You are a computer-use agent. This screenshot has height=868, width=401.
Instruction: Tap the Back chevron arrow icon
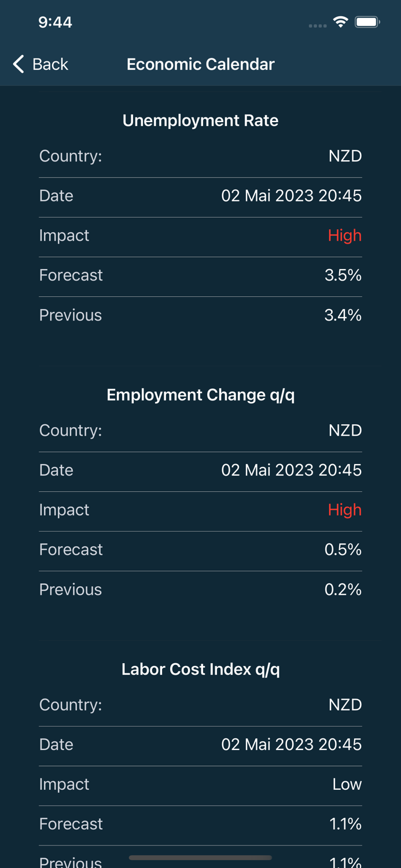point(19,64)
